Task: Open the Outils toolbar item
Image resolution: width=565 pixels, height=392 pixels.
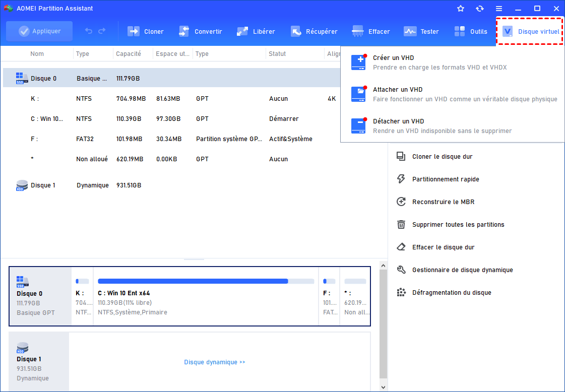Action: point(471,32)
